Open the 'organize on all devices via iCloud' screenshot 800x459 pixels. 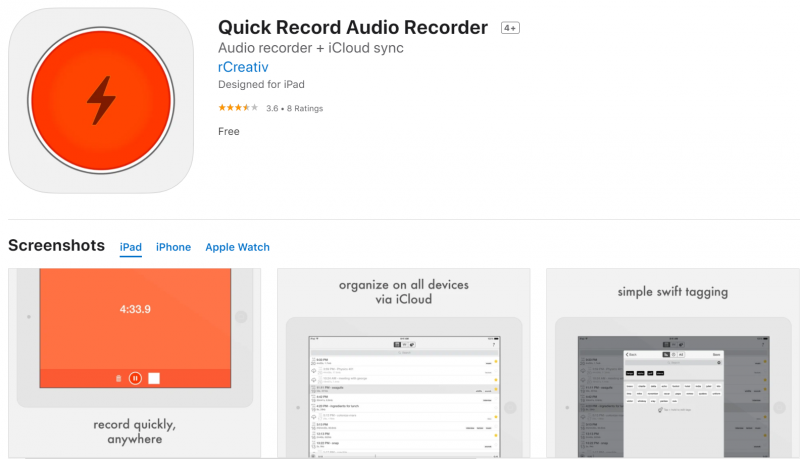(404, 363)
